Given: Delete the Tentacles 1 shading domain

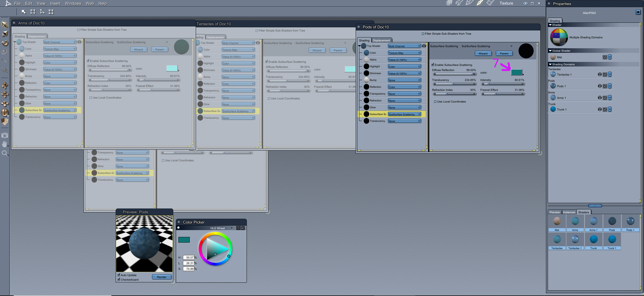Looking at the screenshot, I should click(600, 74).
